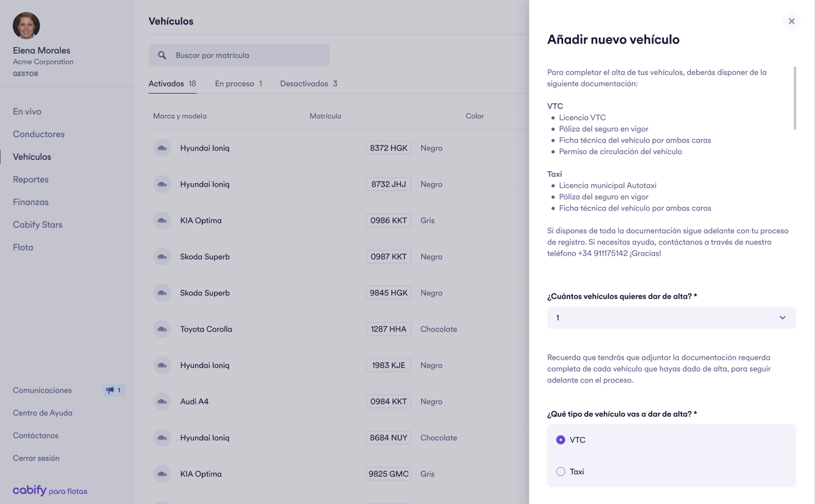
Task: Select the VTC vehicle type radio
Action: point(560,440)
